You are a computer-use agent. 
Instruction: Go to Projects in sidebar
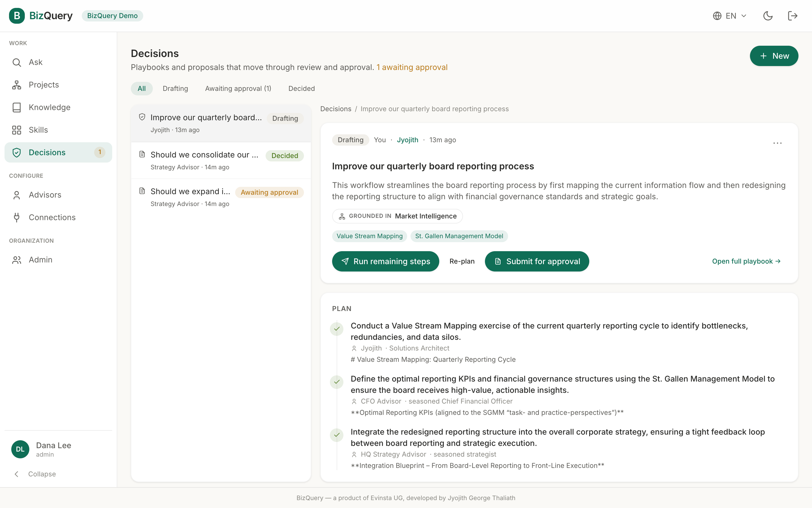[x=58, y=85]
